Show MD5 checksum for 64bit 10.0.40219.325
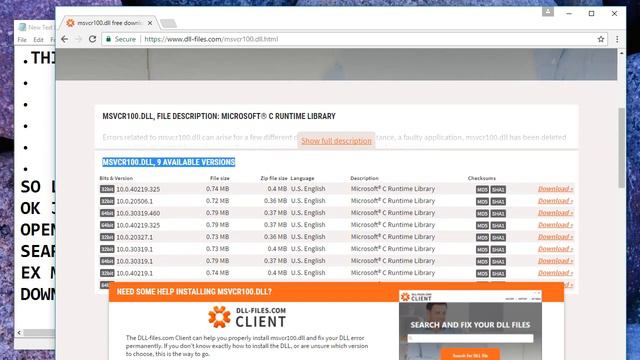This screenshot has height=360, width=640. [x=482, y=225]
